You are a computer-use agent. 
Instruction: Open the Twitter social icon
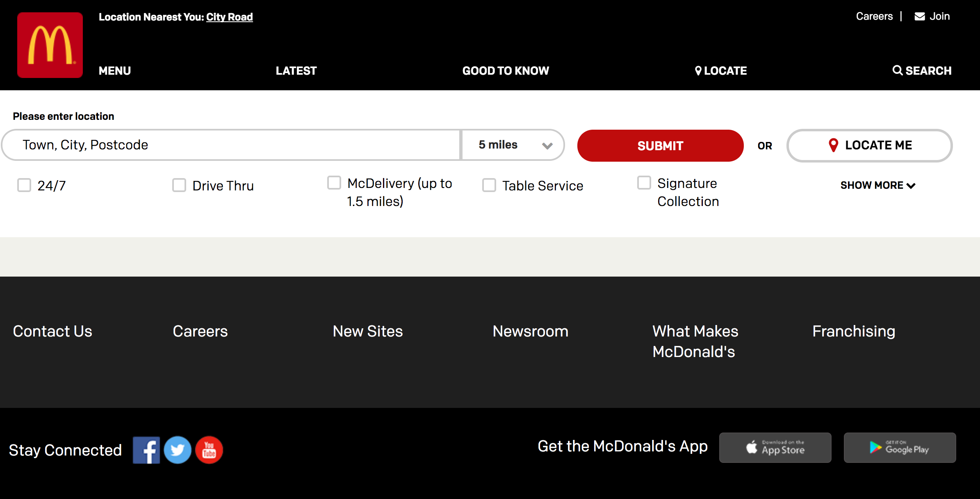coord(178,450)
